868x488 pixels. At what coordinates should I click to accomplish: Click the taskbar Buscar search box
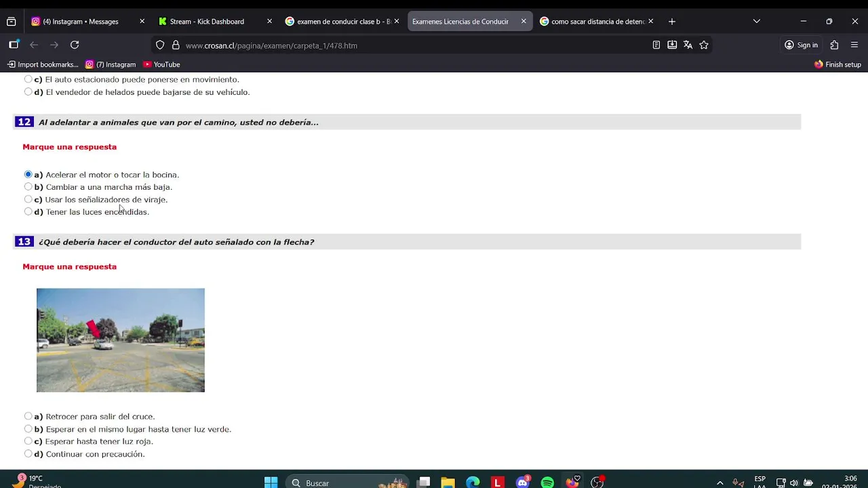tap(347, 483)
